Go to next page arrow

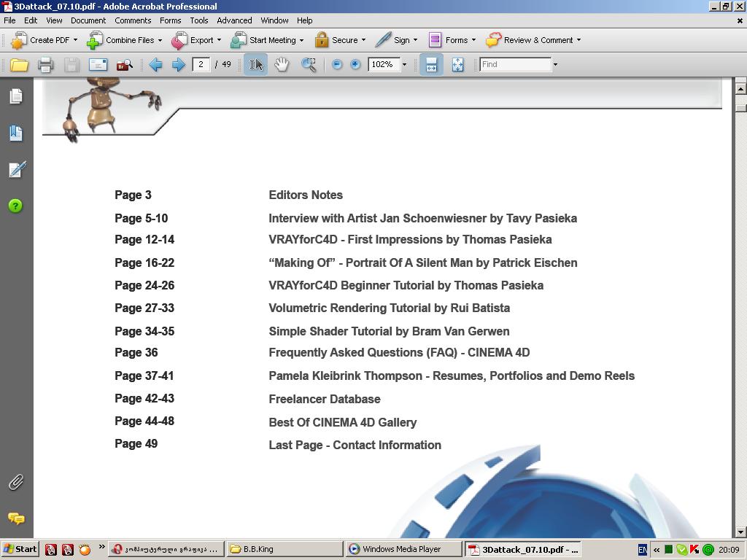point(178,65)
